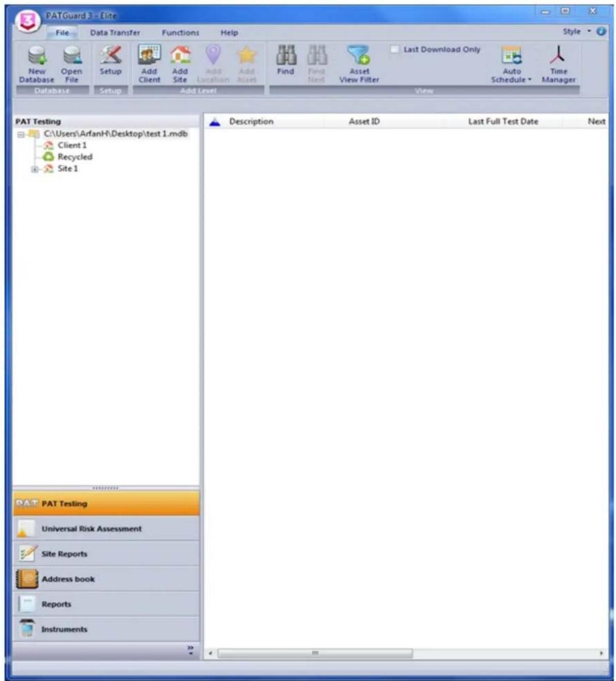Open Universal Risk Assessment section
The image size is (616, 681).
pos(106,529)
